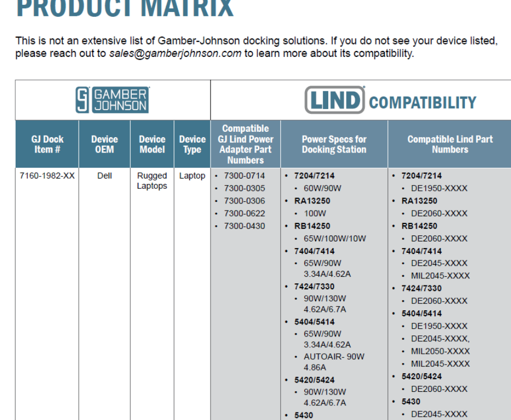The width and height of the screenshot is (511, 420).
Task: Click the 'Device Type' column header
Action: click(x=192, y=144)
